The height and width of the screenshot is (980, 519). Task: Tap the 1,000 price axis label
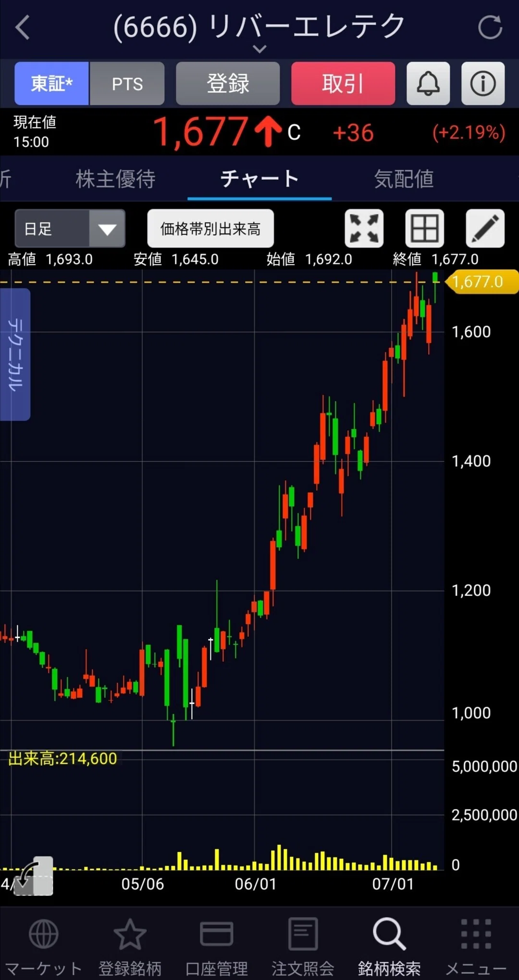coord(471,713)
